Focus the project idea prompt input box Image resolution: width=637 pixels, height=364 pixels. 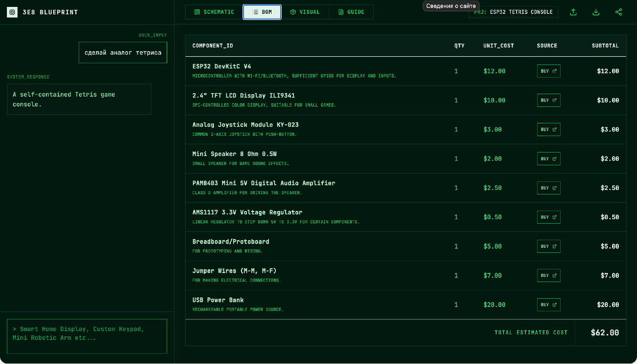(x=87, y=336)
